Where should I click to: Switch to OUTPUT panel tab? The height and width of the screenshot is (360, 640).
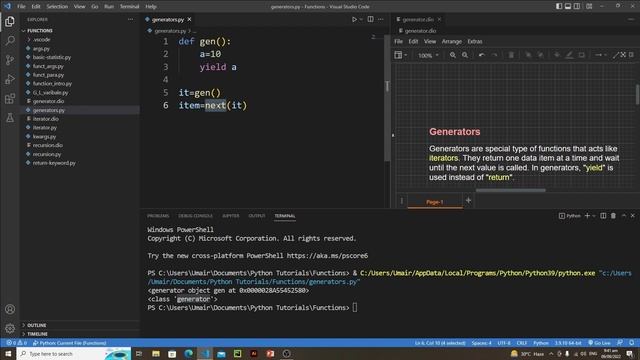pyautogui.click(x=257, y=216)
